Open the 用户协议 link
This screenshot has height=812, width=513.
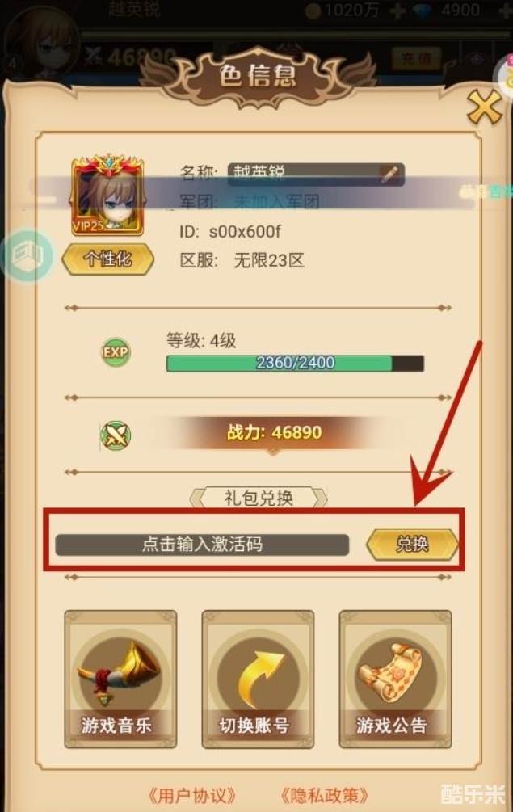click(x=192, y=795)
